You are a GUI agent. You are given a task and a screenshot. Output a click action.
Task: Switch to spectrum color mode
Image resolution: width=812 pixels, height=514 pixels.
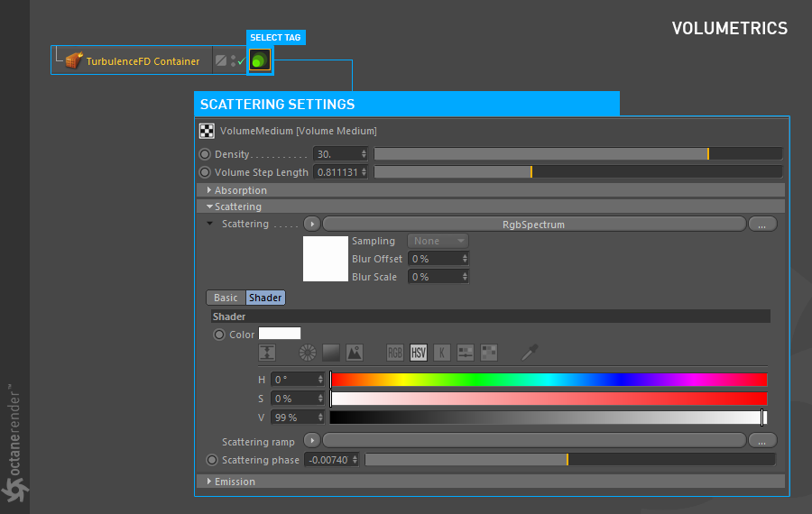point(331,353)
